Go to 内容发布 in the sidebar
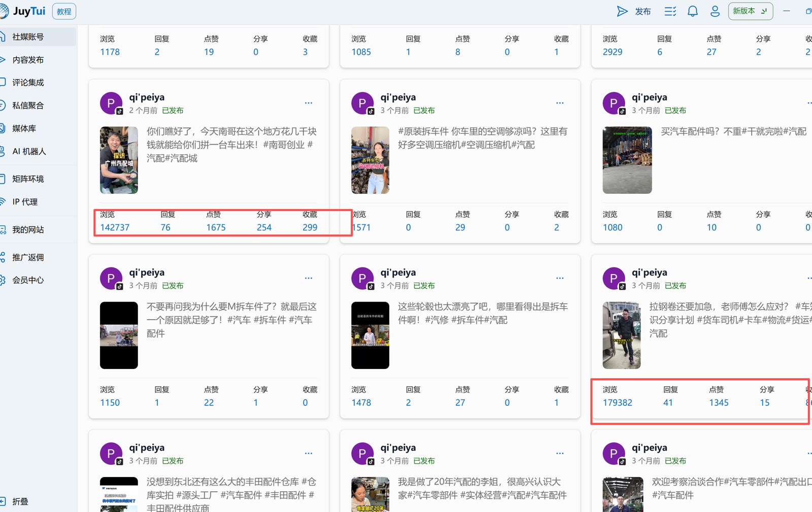 click(x=28, y=60)
